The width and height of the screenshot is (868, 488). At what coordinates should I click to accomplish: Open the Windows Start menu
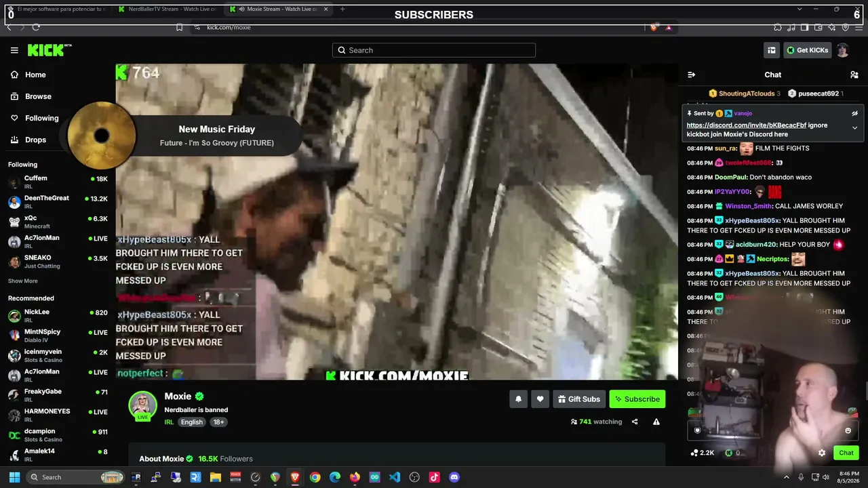[x=14, y=477]
